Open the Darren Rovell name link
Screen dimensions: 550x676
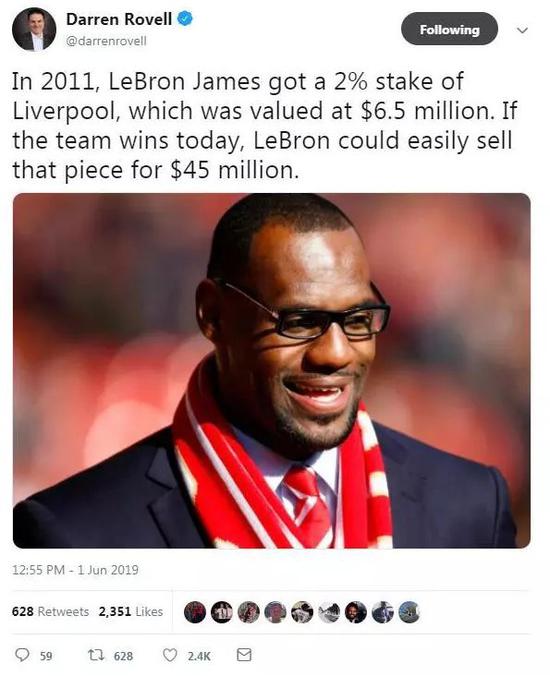click(x=119, y=19)
